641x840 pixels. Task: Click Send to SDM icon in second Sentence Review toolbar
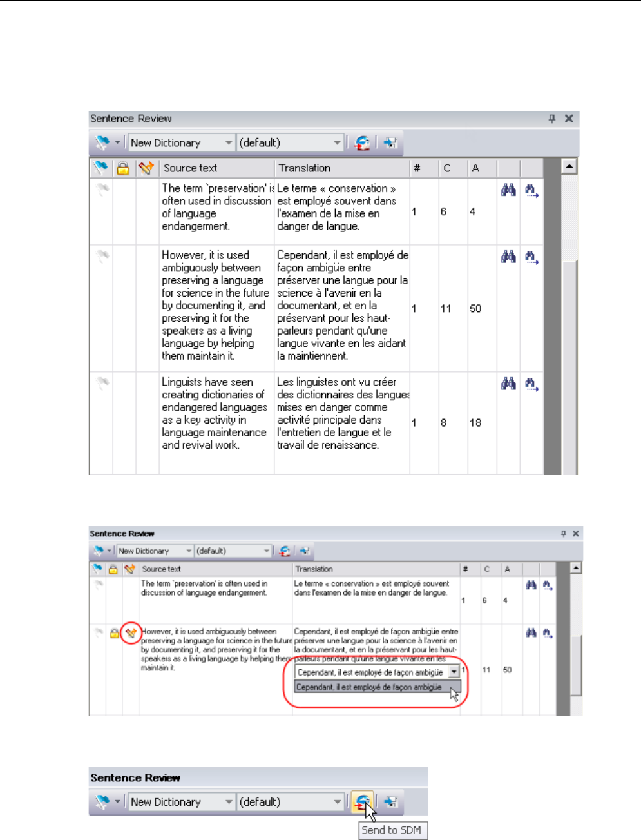pyautogui.click(x=285, y=551)
